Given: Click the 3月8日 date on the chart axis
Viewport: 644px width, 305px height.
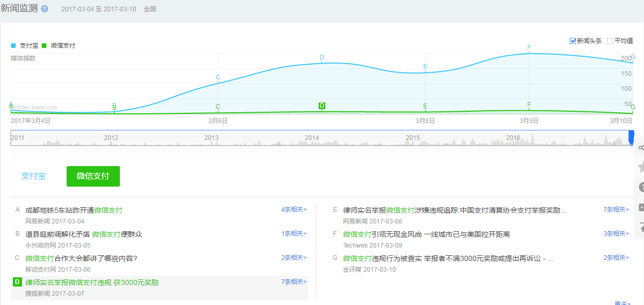Looking at the screenshot, I should tap(425, 121).
